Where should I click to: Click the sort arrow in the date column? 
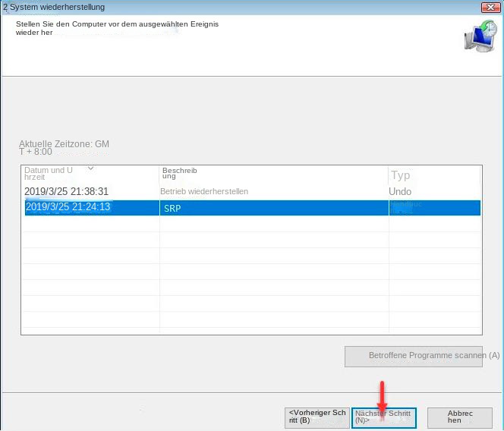(90, 168)
